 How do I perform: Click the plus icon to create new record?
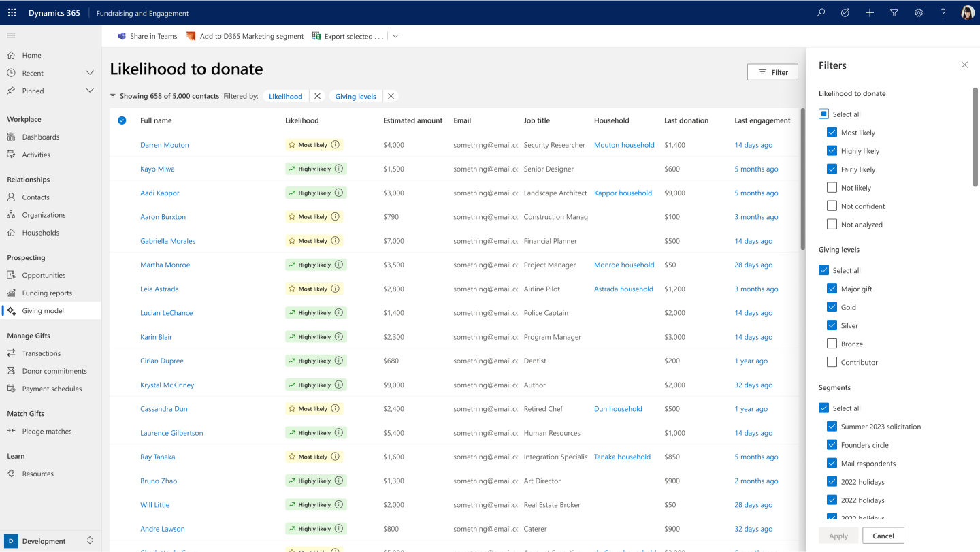tap(870, 13)
